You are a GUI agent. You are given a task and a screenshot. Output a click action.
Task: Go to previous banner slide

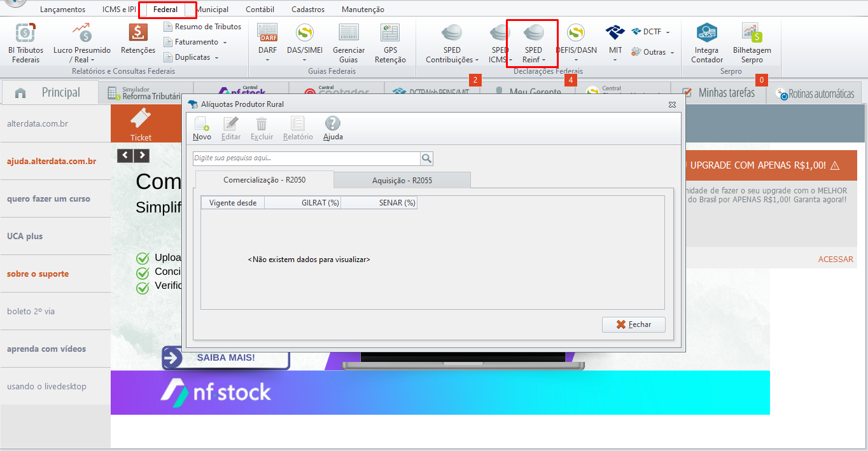click(x=125, y=155)
